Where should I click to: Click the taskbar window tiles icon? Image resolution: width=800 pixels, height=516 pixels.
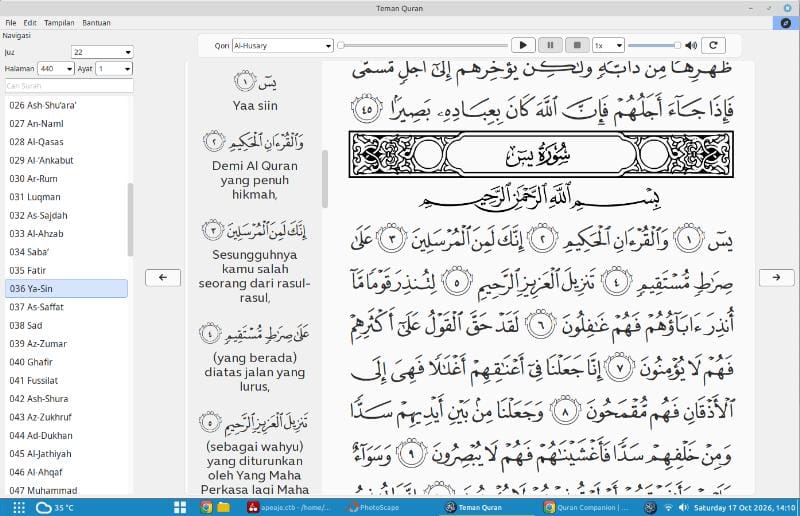180,507
